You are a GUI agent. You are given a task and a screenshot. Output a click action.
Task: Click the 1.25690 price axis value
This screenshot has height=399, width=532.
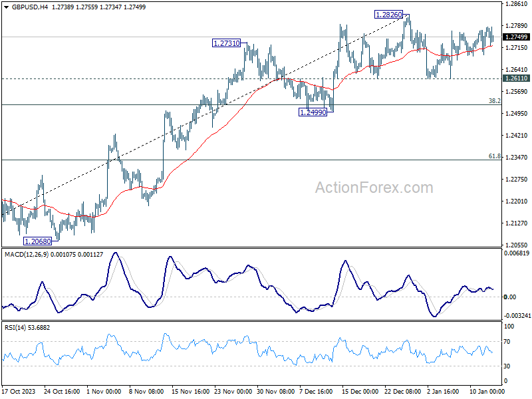[517, 92]
